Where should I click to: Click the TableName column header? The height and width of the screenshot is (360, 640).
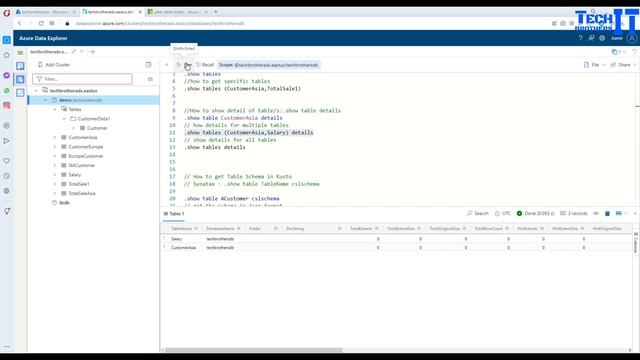click(181, 229)
